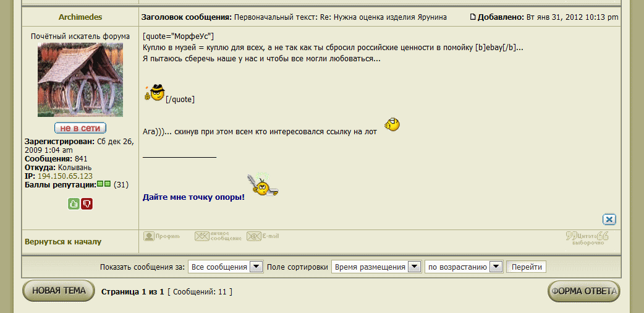Click the E-mail icon under post

tap(263, 236)
